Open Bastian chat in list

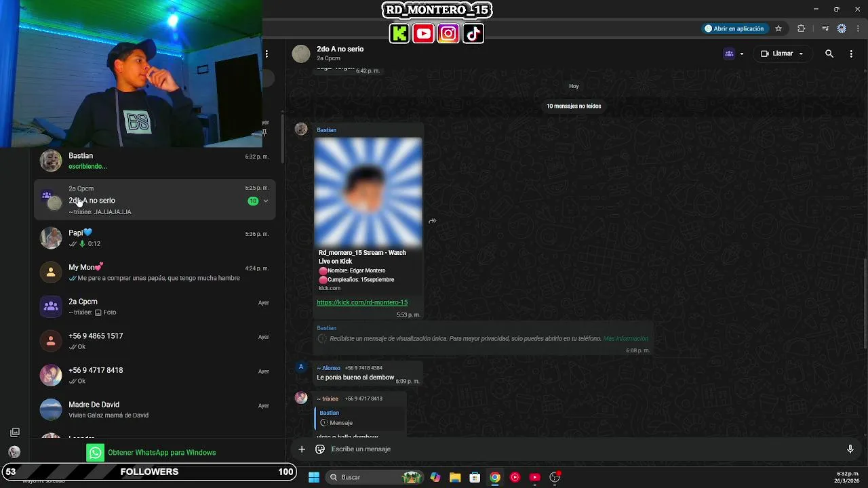tap(155, 161)
